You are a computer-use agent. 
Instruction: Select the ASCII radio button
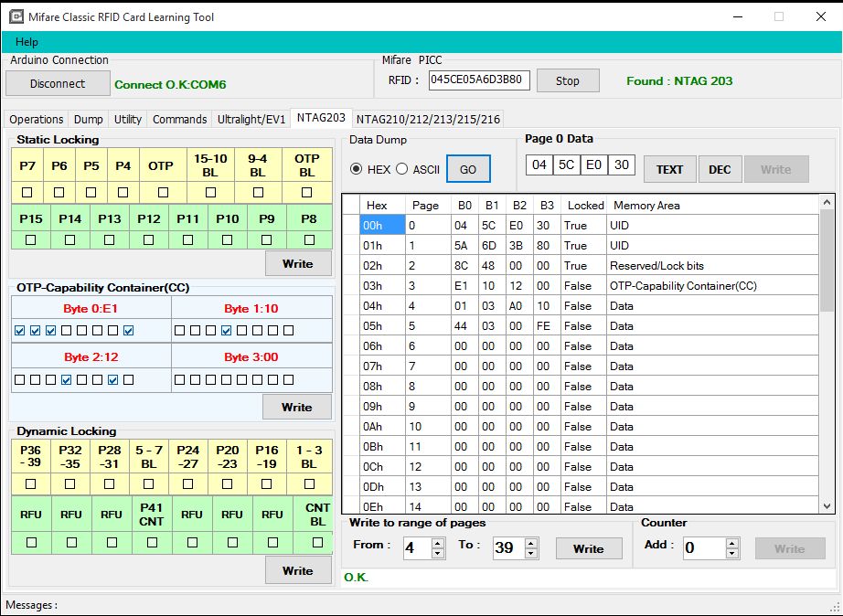(x=402, y=169)
